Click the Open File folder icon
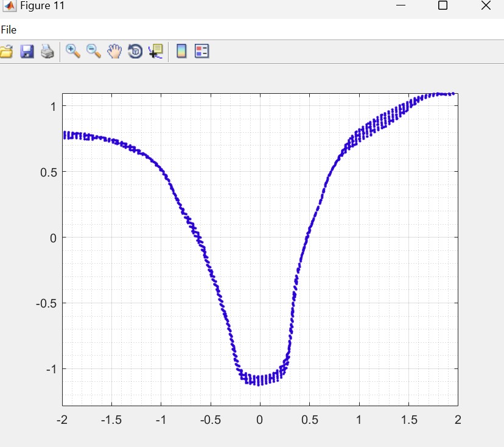The height and width of the screenshot is (447, 504). click(6, 52)
